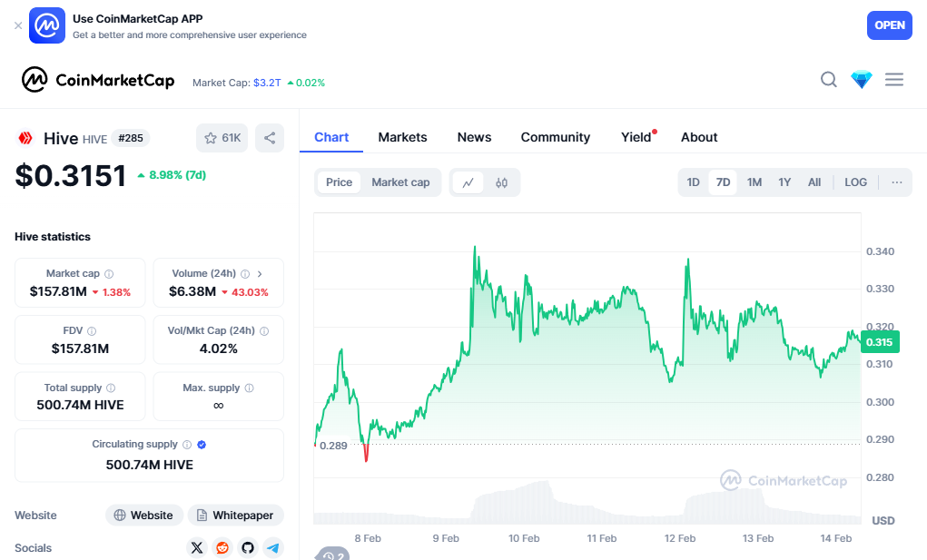Set chart range to 1D

[x=693, y=182]
